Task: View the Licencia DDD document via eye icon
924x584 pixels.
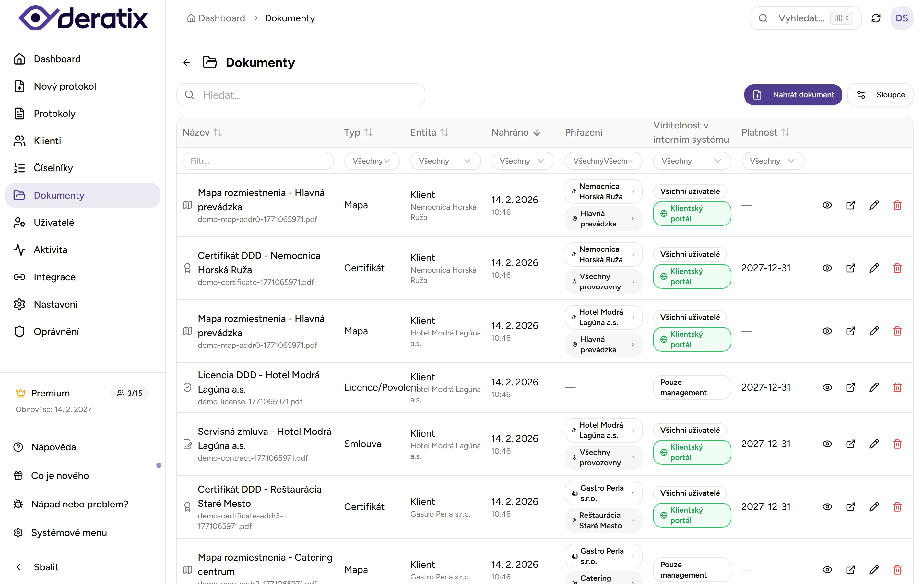Action: (x=827, y=387)
